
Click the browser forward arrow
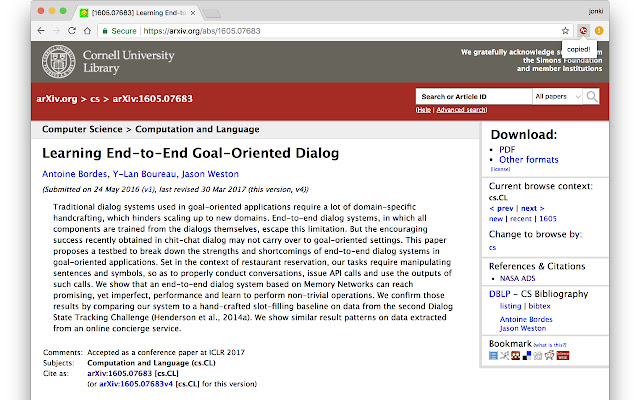(56, 31)
